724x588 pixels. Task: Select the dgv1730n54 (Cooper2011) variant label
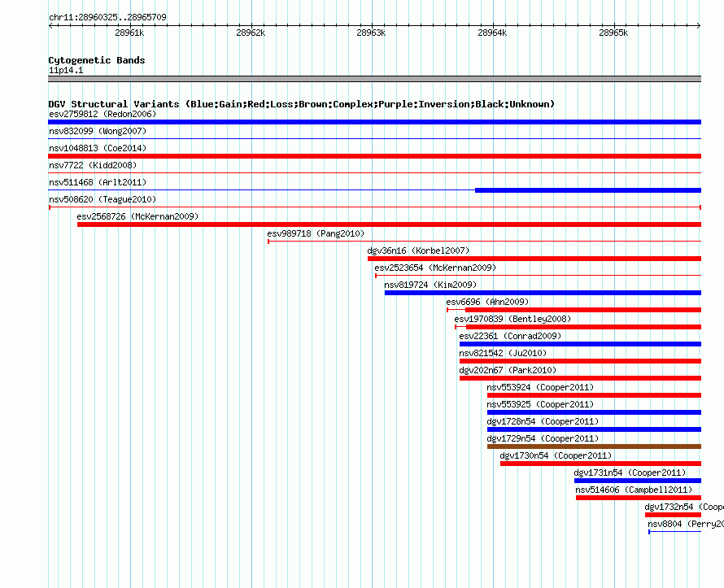(556, 455)
